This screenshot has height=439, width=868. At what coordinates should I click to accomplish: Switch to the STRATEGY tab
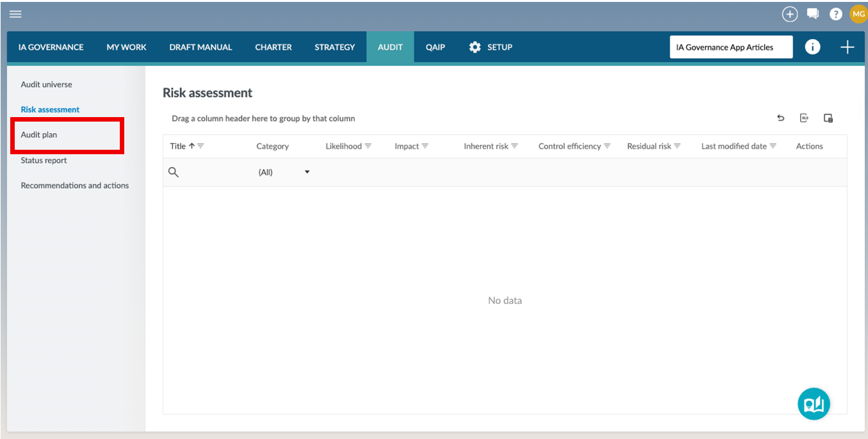click(x=334, y=47)
